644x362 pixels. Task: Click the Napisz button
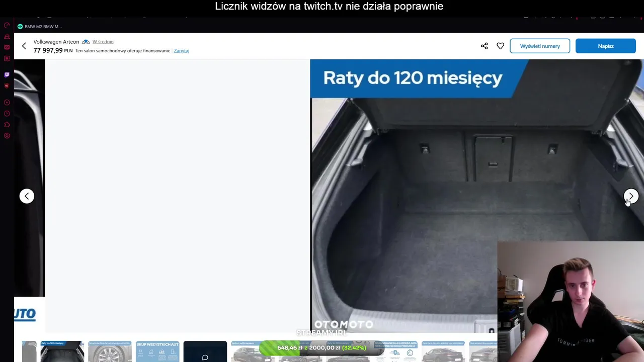[606, 46]
